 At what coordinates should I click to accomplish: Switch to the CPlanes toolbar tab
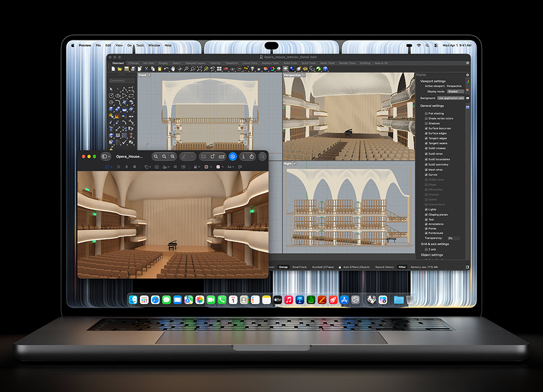pos(133,63)
